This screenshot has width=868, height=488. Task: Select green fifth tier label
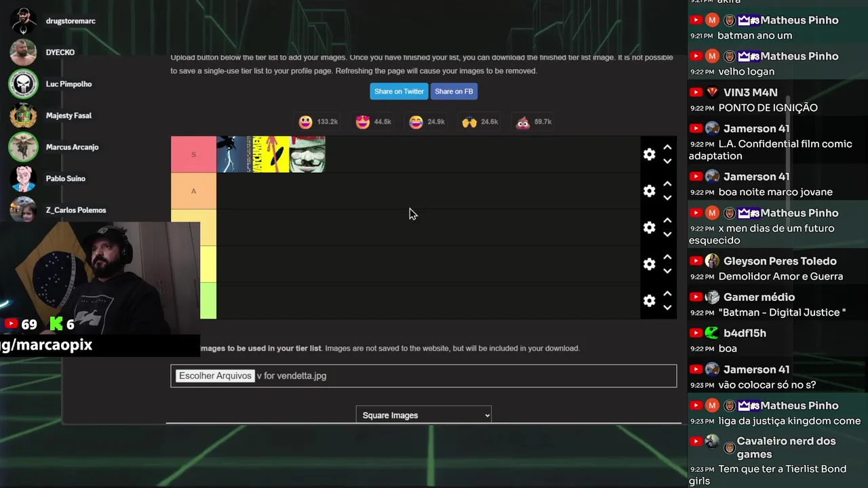tap(208, 301)
